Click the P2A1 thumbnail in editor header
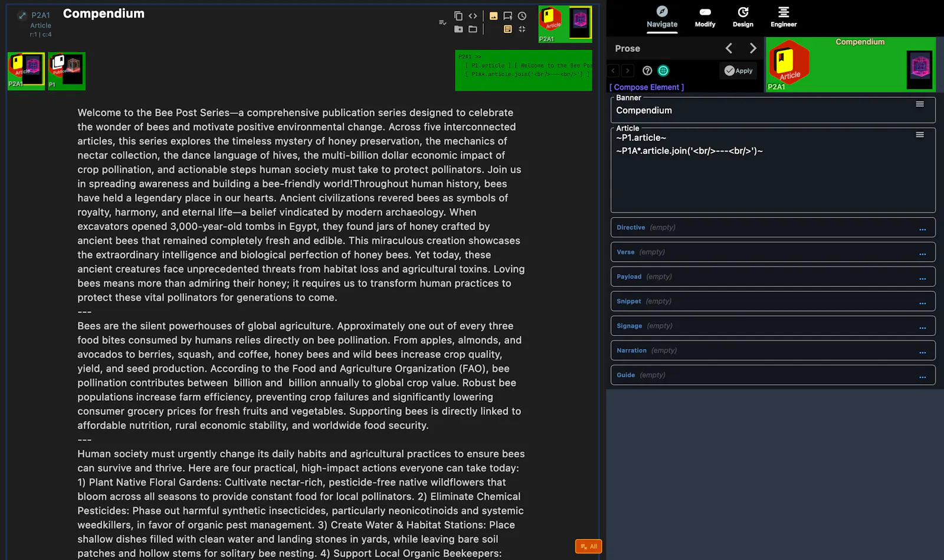 [565, 24]
